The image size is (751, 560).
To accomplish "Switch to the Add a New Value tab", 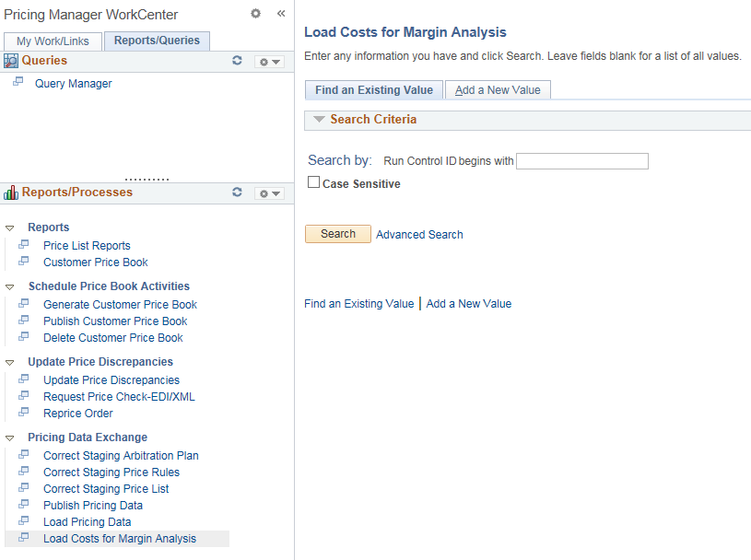I will coord(498,89).
